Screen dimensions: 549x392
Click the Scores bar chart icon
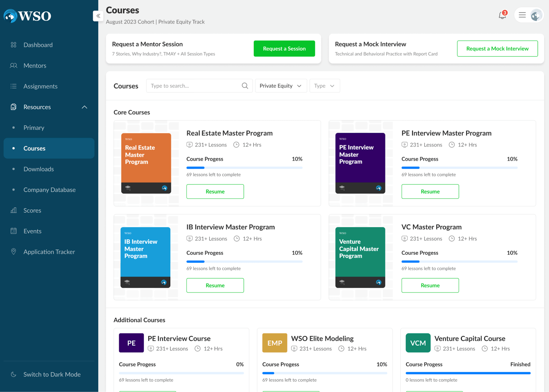coord(13,210)
